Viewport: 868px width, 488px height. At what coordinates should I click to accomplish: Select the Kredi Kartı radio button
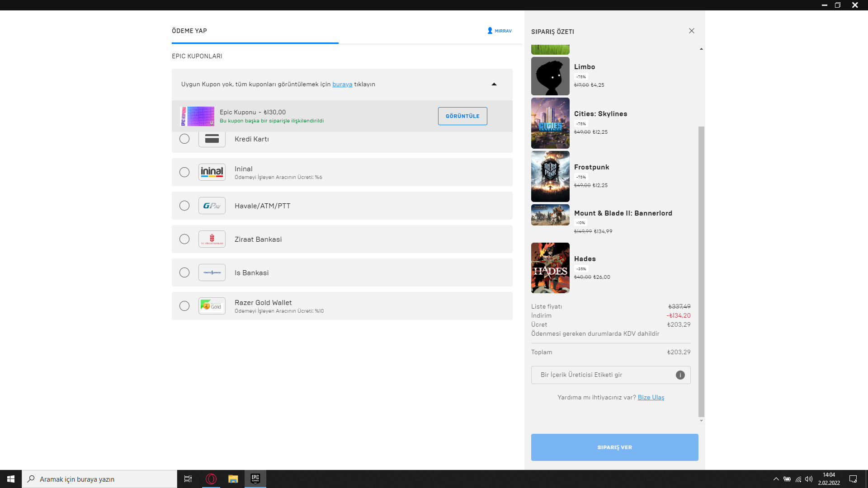184,139
